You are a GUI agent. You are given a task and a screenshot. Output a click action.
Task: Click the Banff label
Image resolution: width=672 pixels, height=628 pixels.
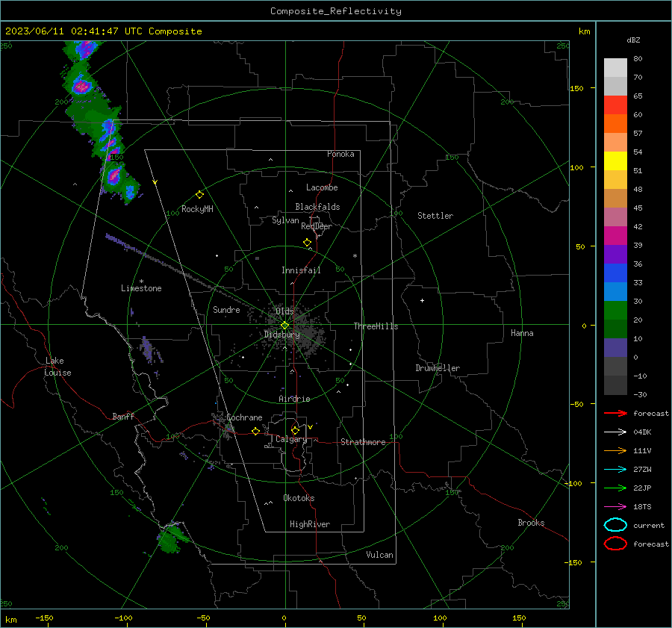click(123, 417)
